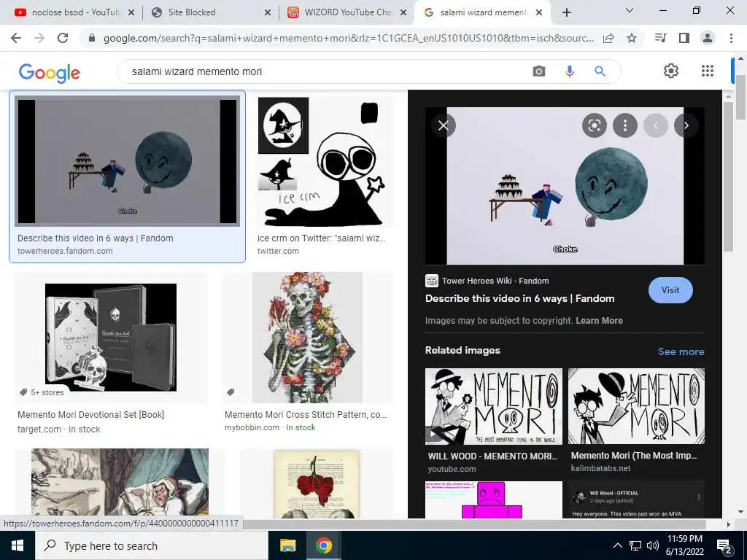Click the lock icon in address bar
The width and height of the screenshot is (747, 560).
pyautogui.click(x=92, y=38)
